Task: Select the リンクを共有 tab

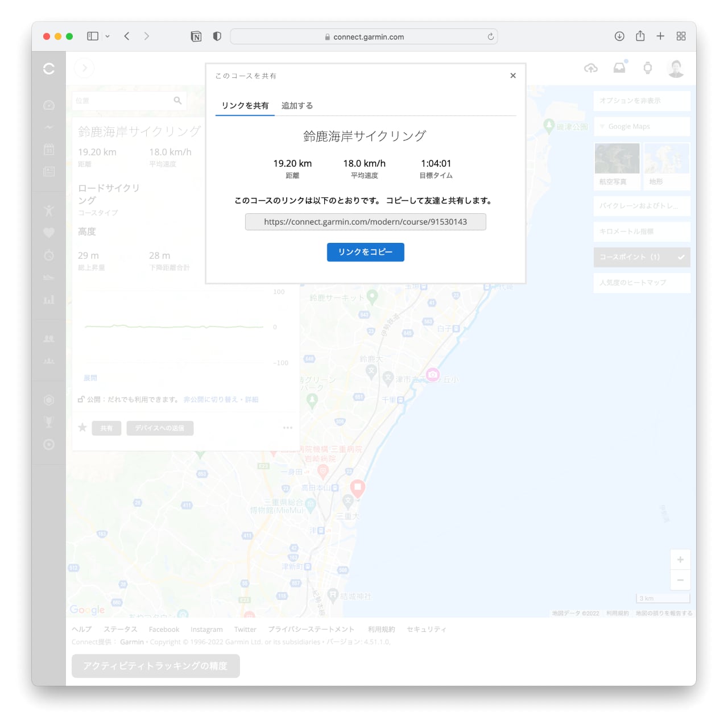Action: pyautogui.click(x=245, y=106)
